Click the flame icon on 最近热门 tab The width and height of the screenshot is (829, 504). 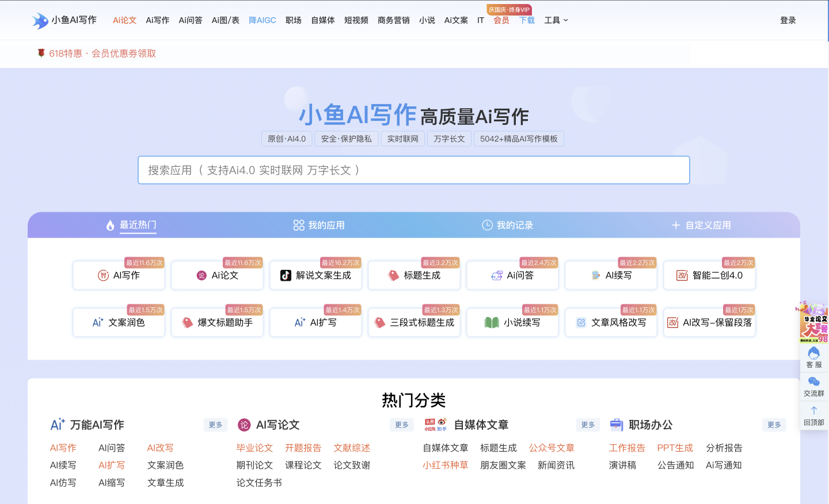click(110, 226)
